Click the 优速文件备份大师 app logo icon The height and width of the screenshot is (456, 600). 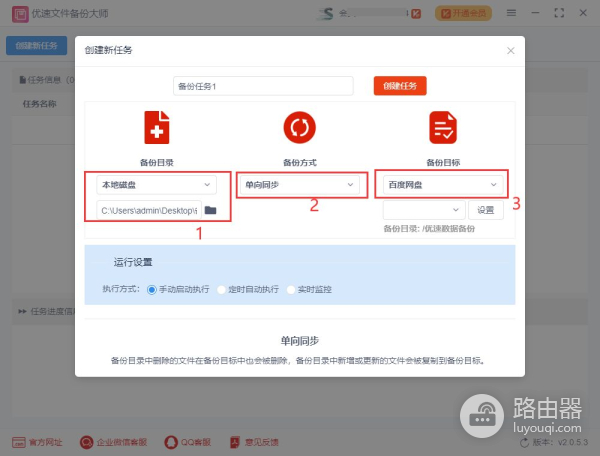point(20,14)
